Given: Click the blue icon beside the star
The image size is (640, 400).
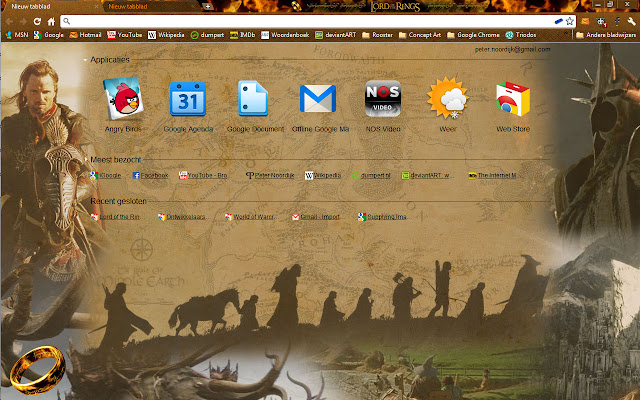Looking at the screenshot, I should click(x=559, y=21).
